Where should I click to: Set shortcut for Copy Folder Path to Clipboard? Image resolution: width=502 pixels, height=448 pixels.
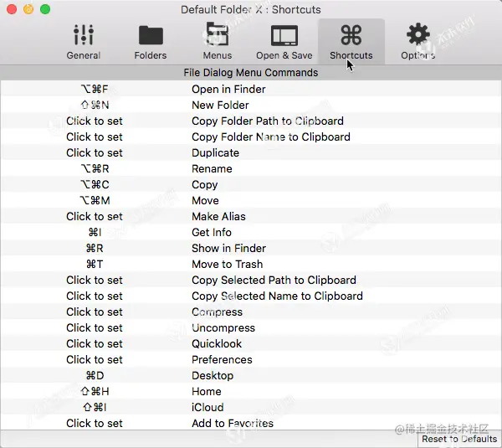[95, 121]
